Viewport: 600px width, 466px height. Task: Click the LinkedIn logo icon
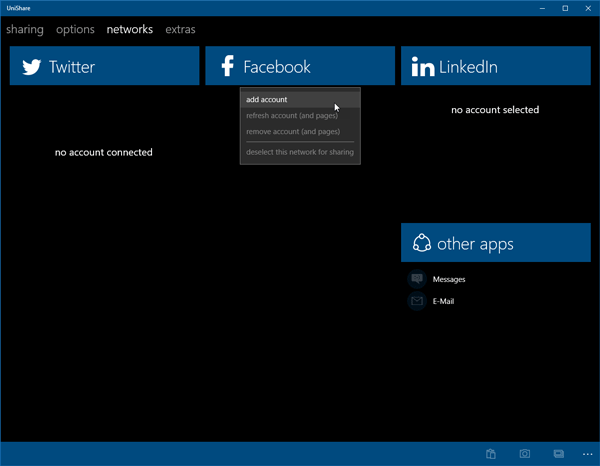tap(423, 67)
